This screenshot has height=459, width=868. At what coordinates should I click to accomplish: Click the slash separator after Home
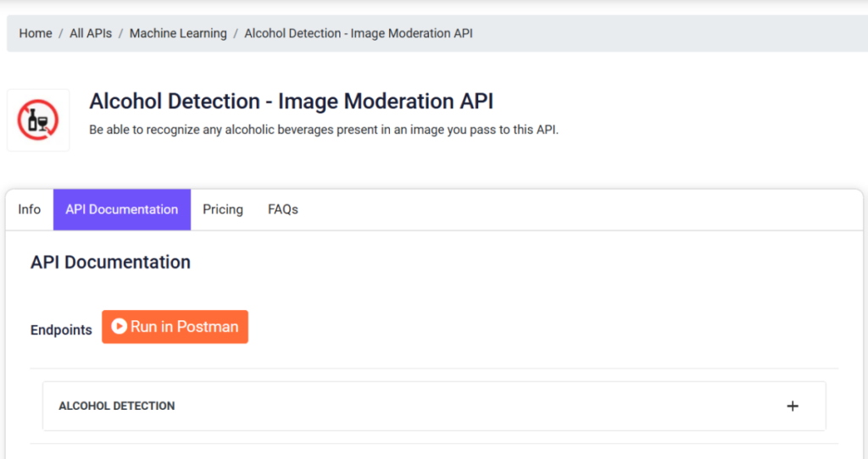(x=61, y=33)
